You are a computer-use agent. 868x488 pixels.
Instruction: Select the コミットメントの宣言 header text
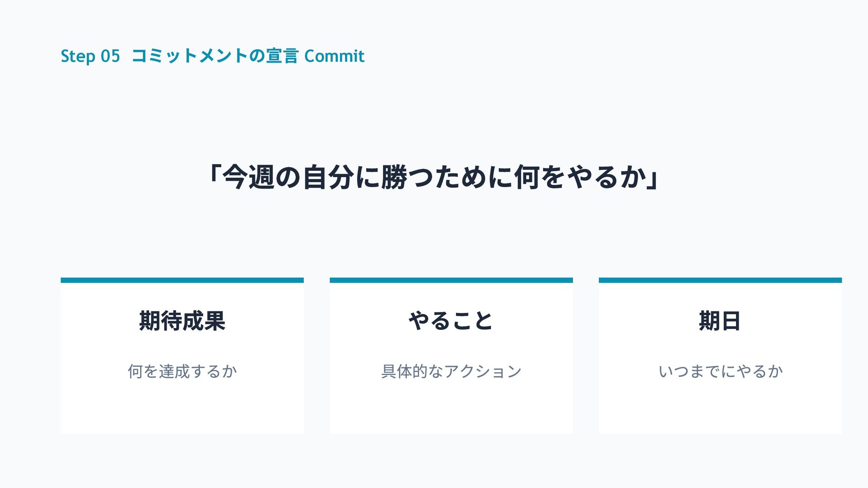(215, 56)
